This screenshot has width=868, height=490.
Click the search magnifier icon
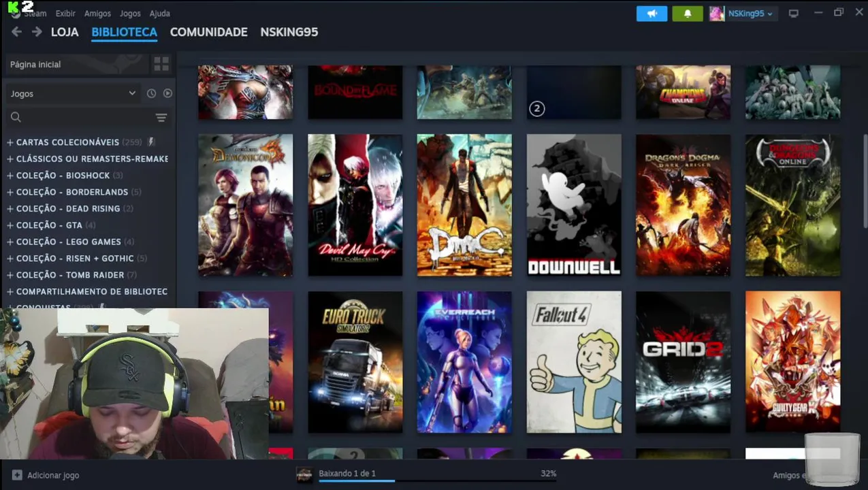(x=16, y=118)
